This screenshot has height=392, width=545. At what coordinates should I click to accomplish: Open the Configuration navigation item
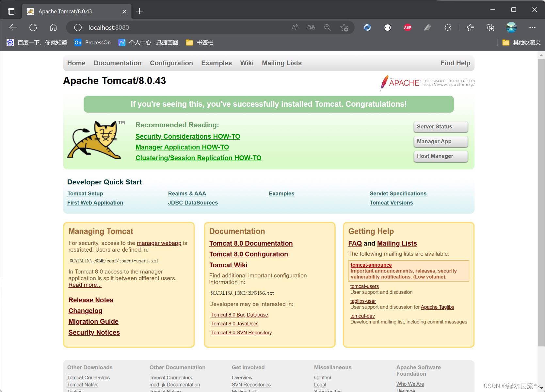171,63
